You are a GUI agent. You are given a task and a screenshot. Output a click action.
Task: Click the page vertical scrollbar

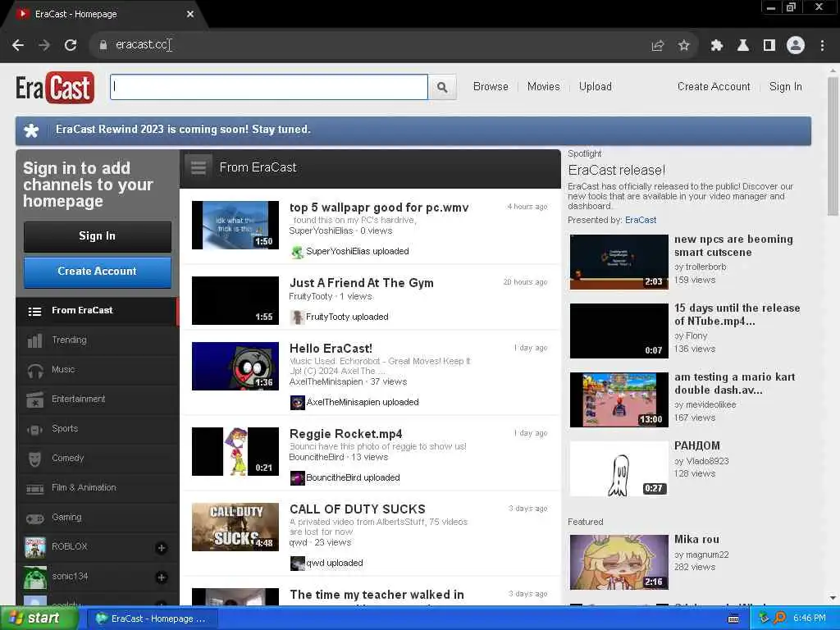click(x=833, y=146)
